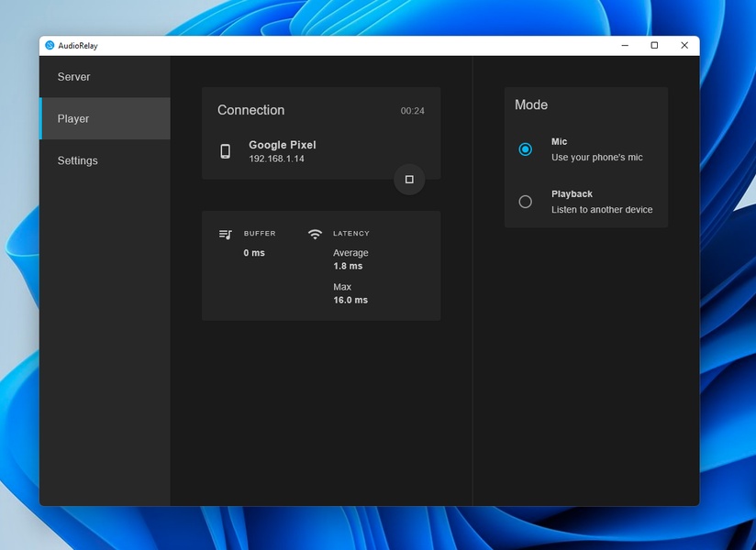Switch to the Player tab

(x=73, y=119)
